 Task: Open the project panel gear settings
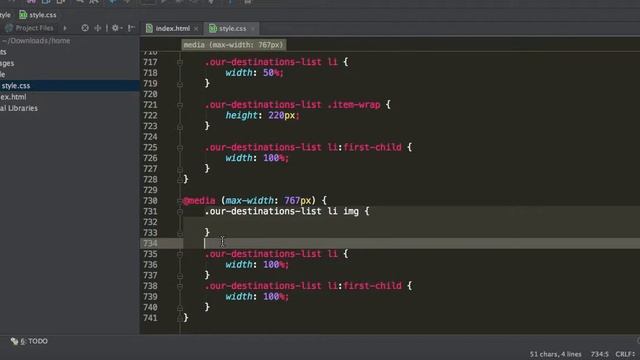116,28
